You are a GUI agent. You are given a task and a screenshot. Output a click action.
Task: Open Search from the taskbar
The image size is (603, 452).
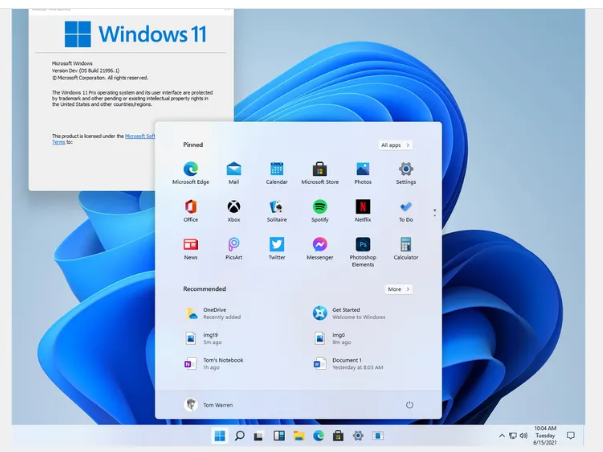point(239,436)
